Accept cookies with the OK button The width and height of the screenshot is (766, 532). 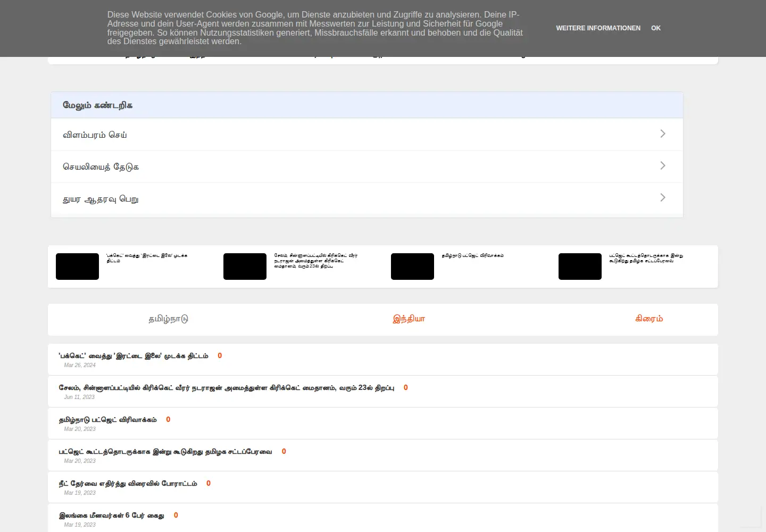coord(656,28)
